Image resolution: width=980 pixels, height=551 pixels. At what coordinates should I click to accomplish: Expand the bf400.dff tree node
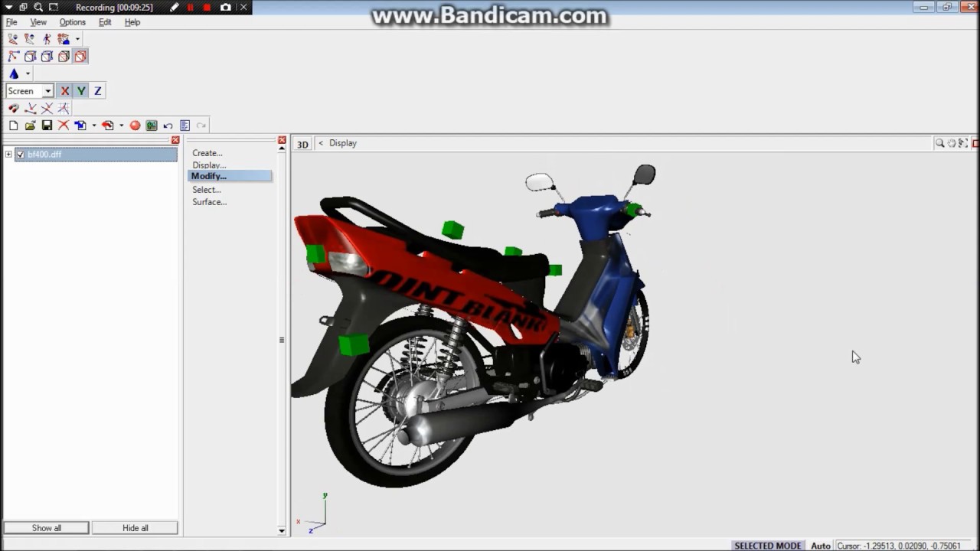(8, 155)
